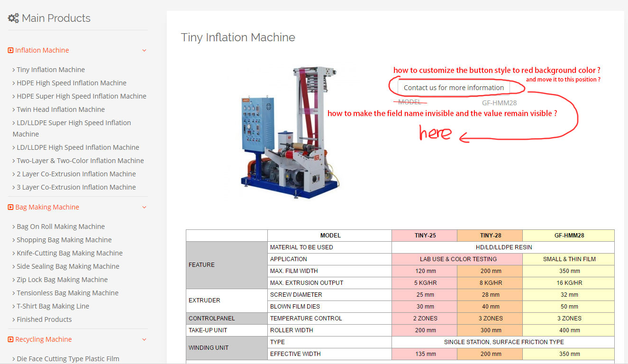Screen dimensions: 628x364
Task: Click the MAX. FILM WIDTH cell
Action: 330,271
